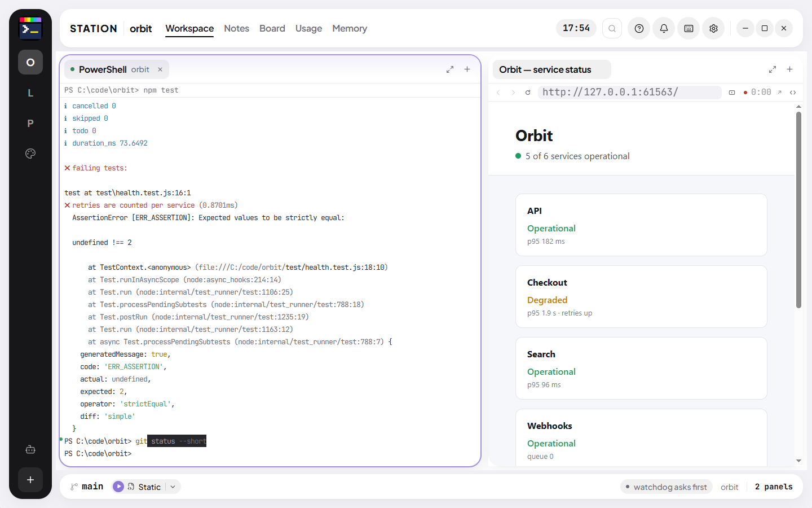Switch to the Workspace tab
Image resolution: width=812 pixels, height=508 pixels.
click(x=189, y=28)
